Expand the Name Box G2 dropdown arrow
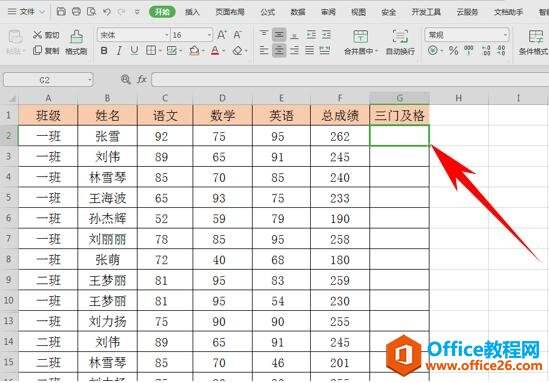Screen dimensions: 549x383 tap(90, 80)
